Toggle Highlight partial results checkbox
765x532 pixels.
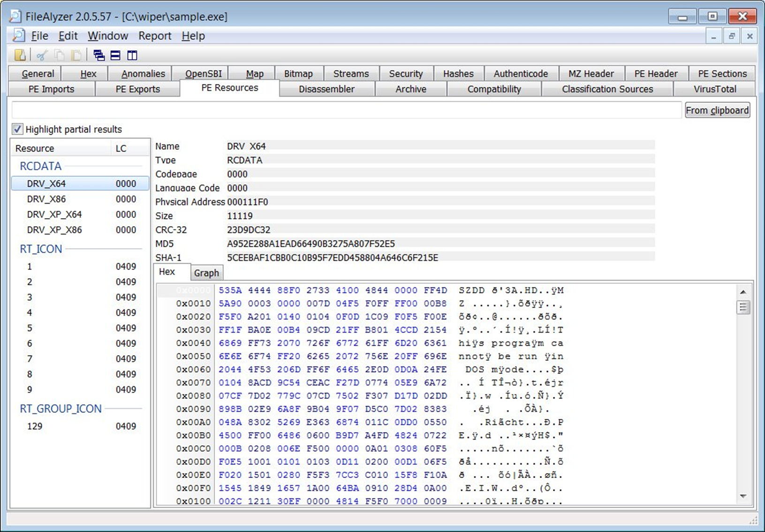click(x=17, y=129)
